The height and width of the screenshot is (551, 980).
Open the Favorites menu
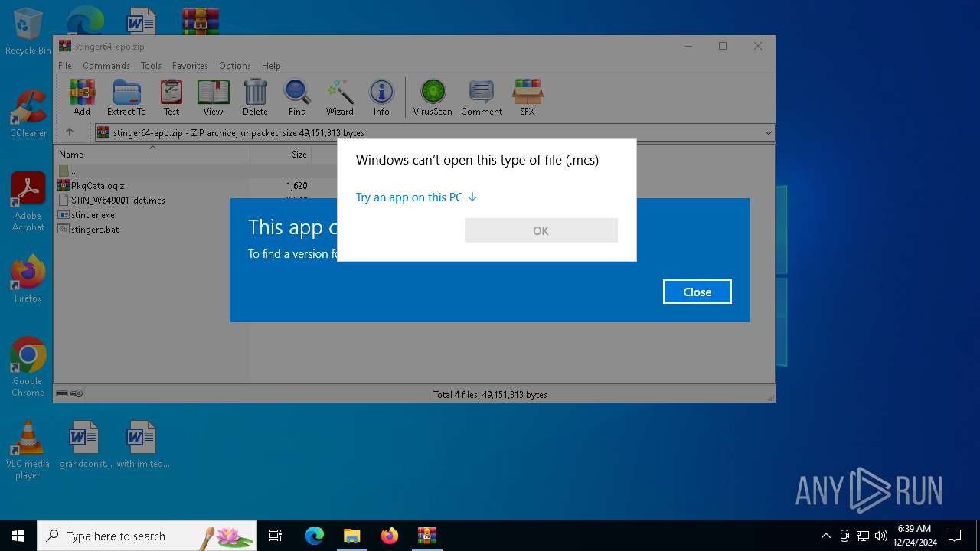pyautogui.click(x=190, y=66)
